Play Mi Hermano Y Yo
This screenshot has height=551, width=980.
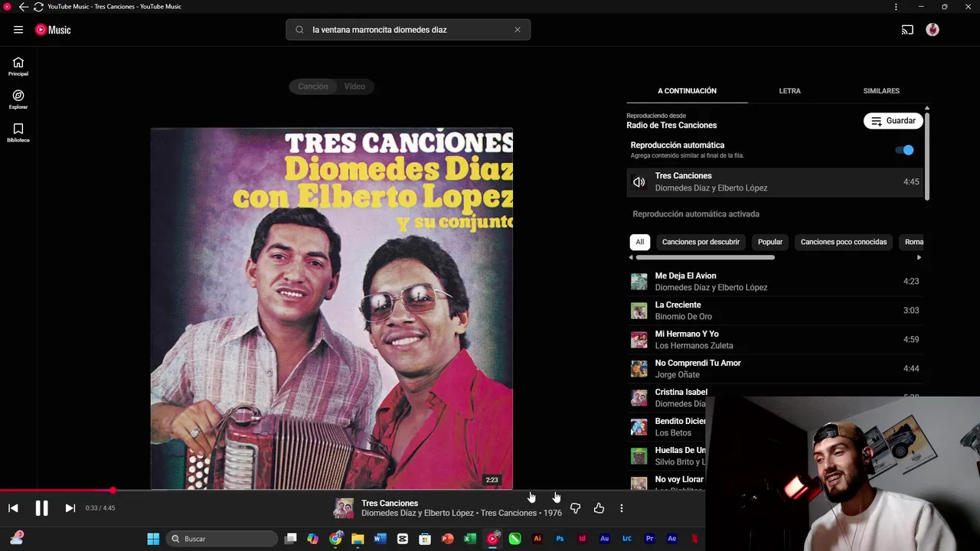(x=775, y=340)
